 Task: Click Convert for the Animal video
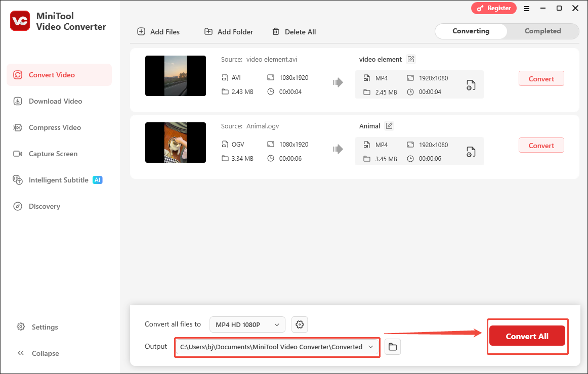coord(541,145)
